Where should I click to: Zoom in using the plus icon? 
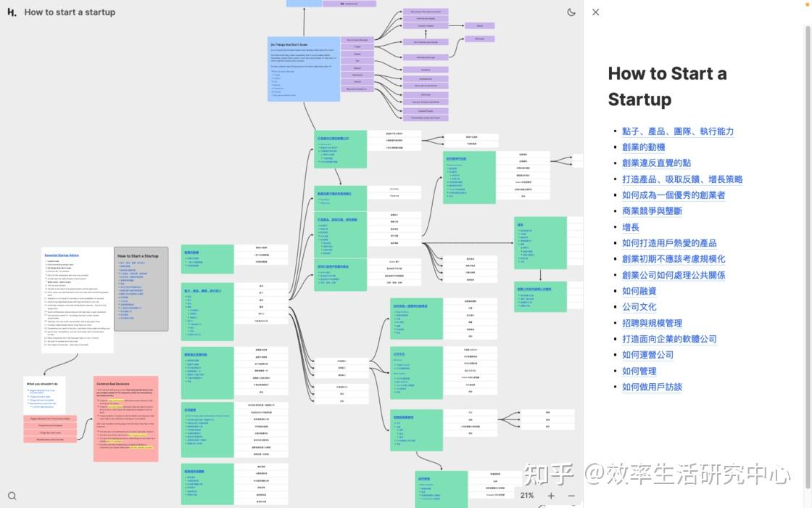point(551,495)
